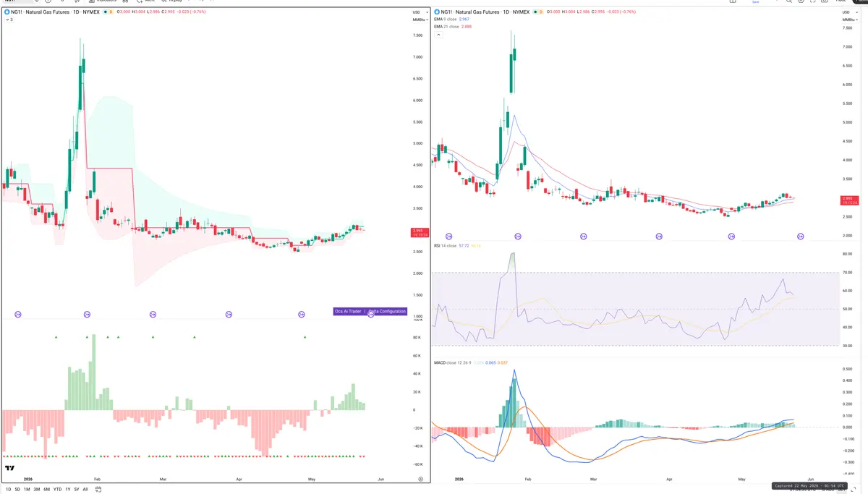Click the late-March event marker in left chart
This screenshot has width=868, height=494.
pyautogui.click(x=229, y=314)
